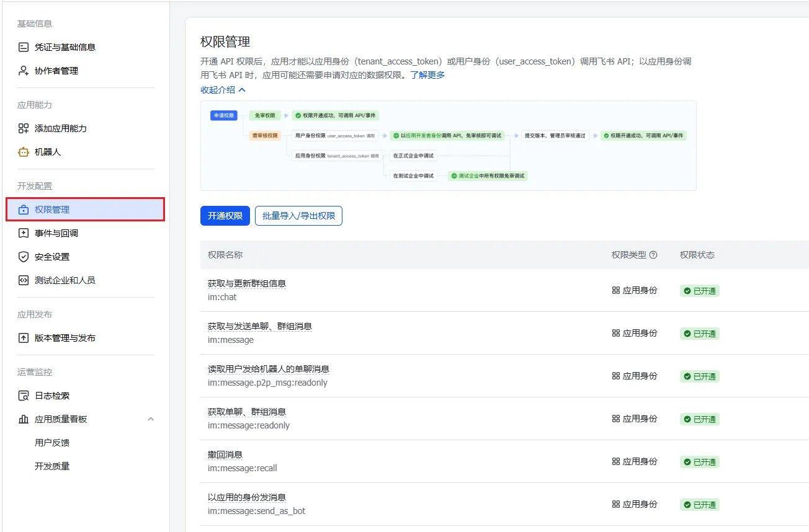Click the help icon beside 权限类型
Screen dimensions: 809x532
(x=653, y=255)
